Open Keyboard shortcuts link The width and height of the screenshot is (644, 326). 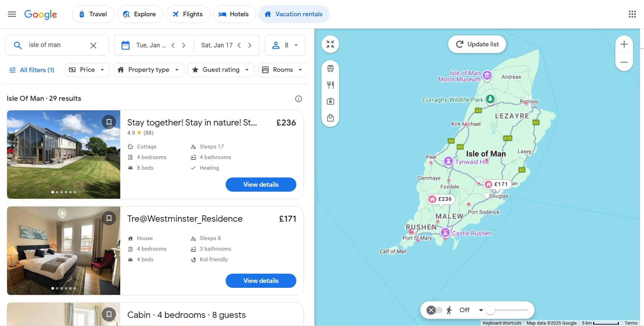(x=502, y=323)
